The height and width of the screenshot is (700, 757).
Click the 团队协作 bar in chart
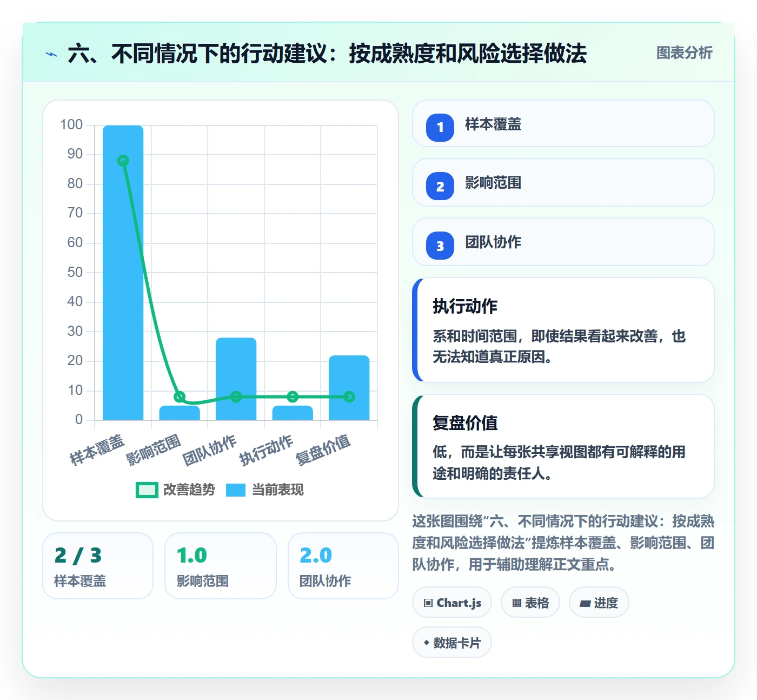point(236,379)
